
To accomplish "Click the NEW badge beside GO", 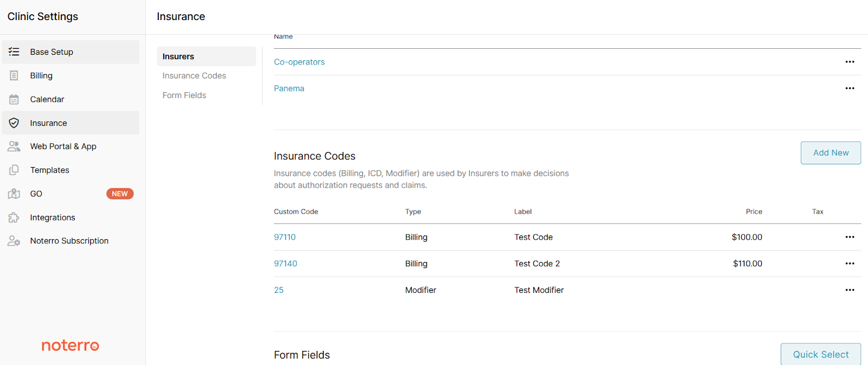I will [x=120, y=194].
